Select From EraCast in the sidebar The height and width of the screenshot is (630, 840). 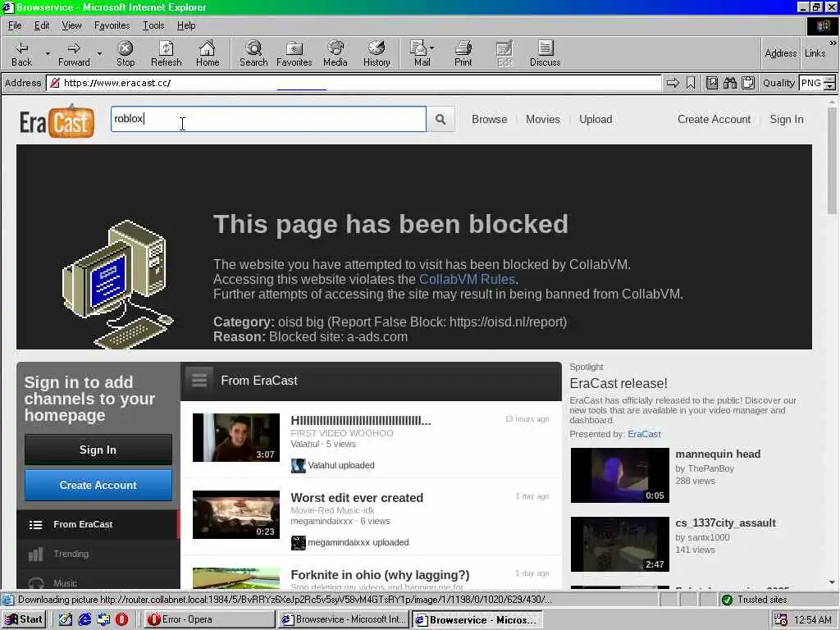pos(98,524)
